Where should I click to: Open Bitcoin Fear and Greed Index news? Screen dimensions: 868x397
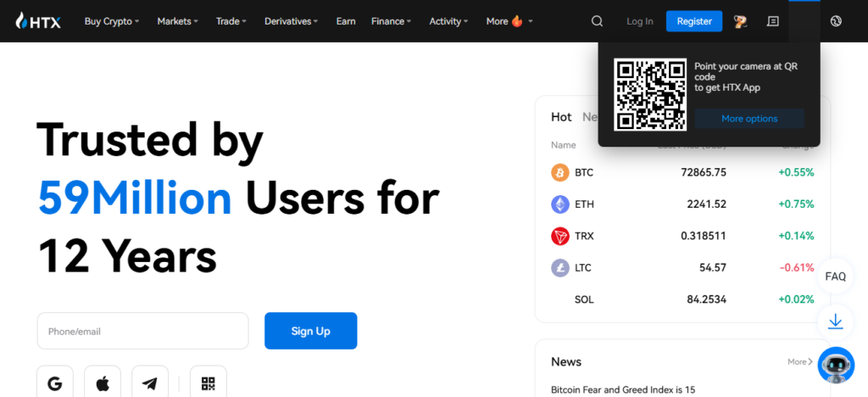623,390
